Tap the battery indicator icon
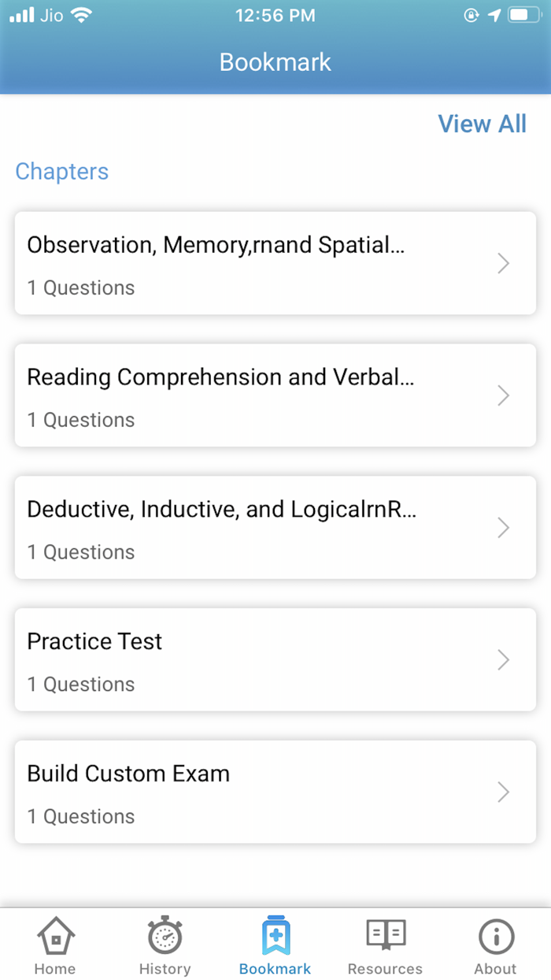This screenshot has width=551, height=980. tap(523, 15)
